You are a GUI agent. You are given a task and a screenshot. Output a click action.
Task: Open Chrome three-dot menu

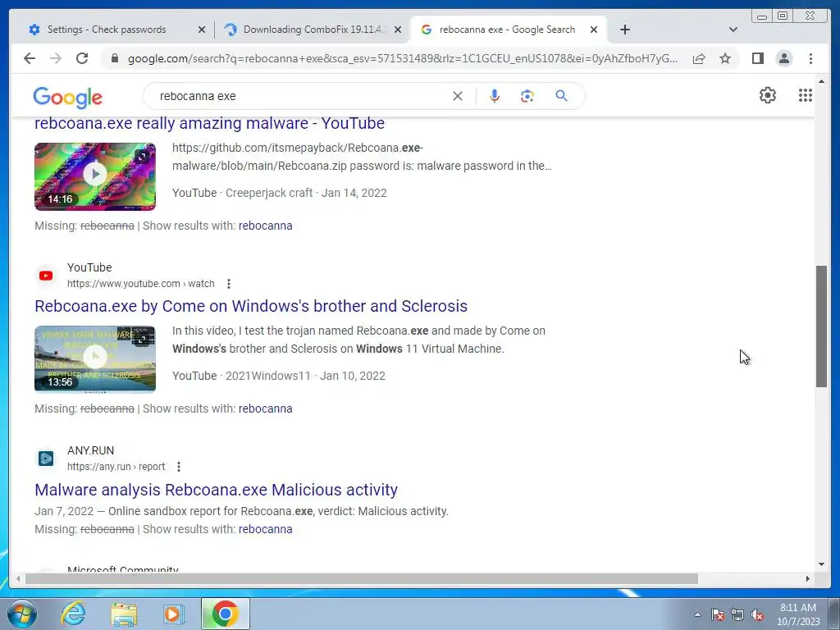point(810,58)
